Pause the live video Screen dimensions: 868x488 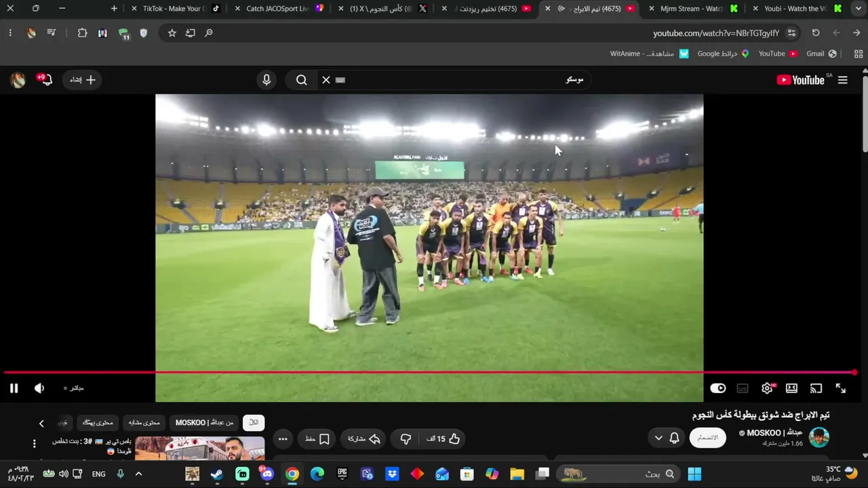(x=14, y=388)
